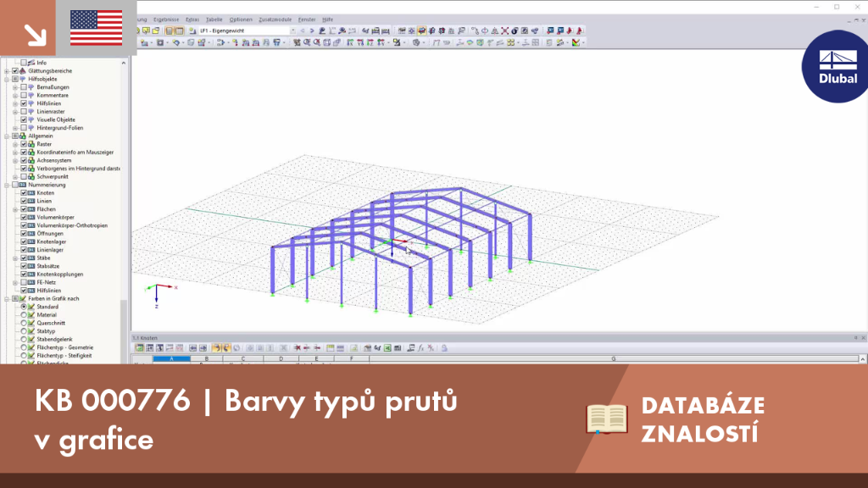Screen dimensions: 868x488
Task: Click the Excel export icon in the table toolbar
Action: 387,348
